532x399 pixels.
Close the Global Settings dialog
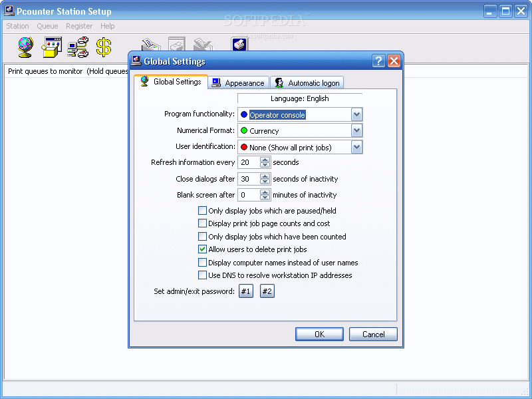tap(394, 61)
